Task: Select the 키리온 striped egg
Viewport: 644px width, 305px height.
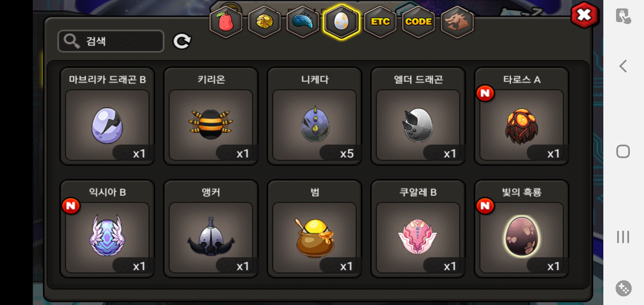Action: [x=211, y=116]
